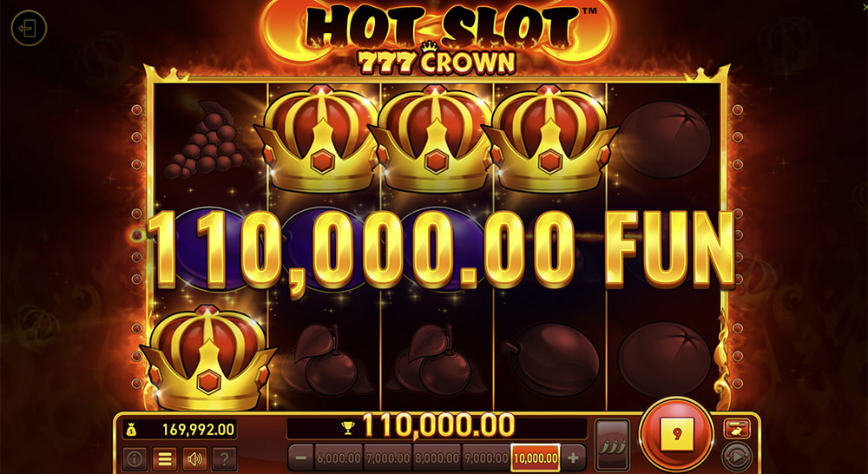The width and height of the screenshot is (868, 474).
Task: Click the trophy win amount display
Action: [x=437, y=427]
